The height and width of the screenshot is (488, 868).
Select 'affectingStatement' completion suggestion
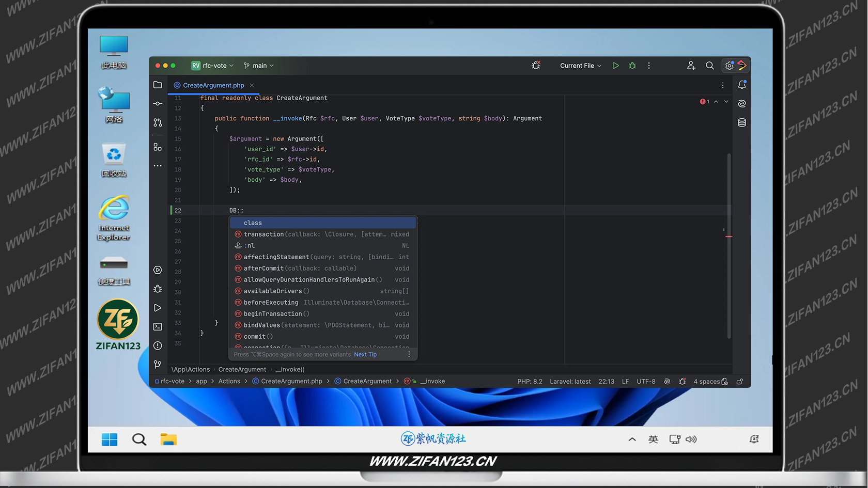(x=323, y=257)
